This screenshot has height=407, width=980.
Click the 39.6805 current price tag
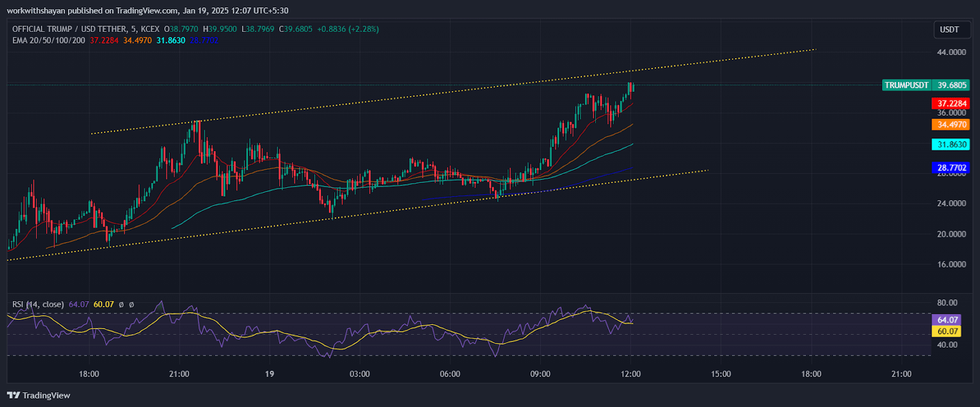pyautogui.click(x=951, y=85)
